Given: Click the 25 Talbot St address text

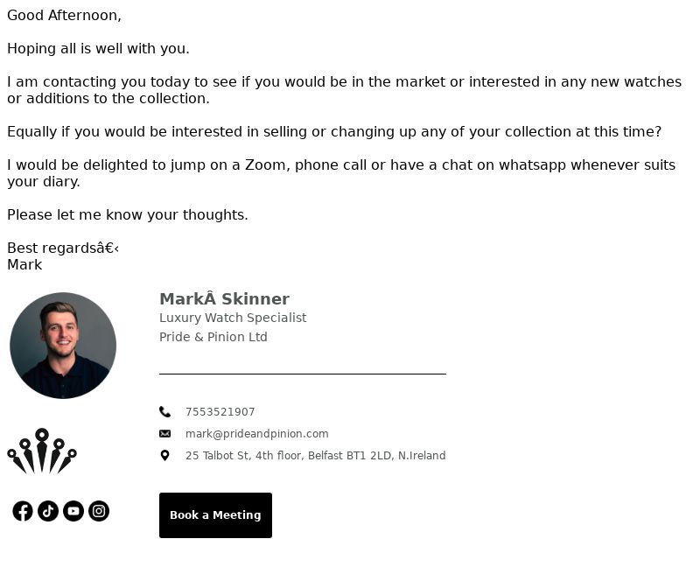Looking at the screenshot, I should (x=315, y=455).
